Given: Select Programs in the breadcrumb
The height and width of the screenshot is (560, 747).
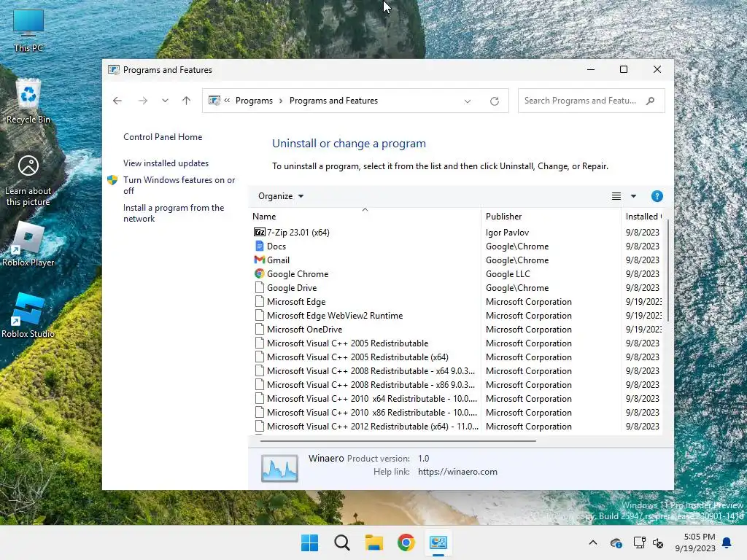Looking at the screenshot, I should pyautogui.click(x=254, y=101).
